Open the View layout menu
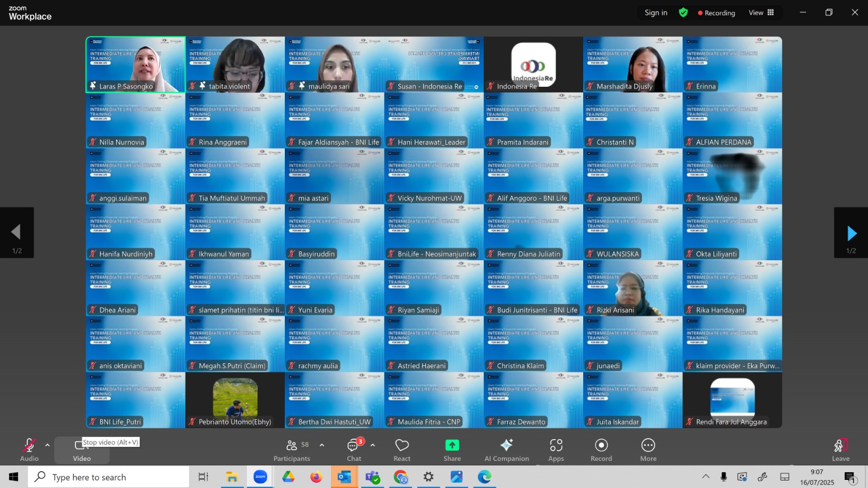This screenshot has height=488, width=868. (x=761, y=12)
